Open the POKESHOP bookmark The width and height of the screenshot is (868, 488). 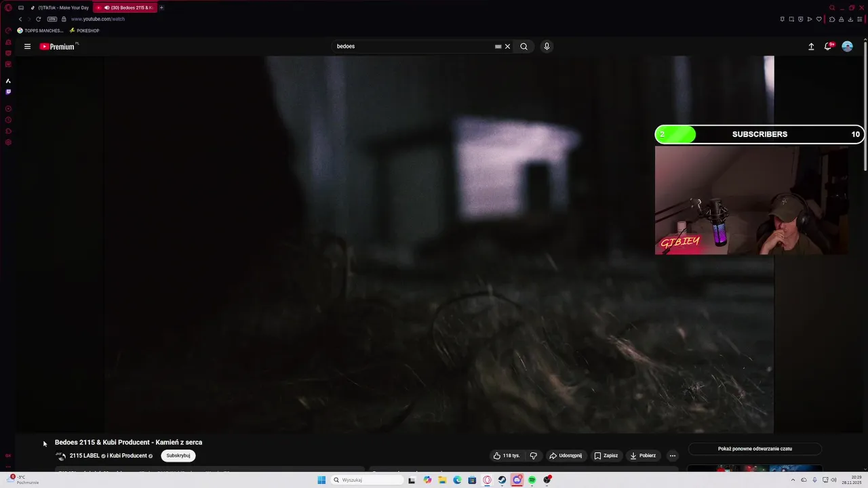[x=84, y=30]
